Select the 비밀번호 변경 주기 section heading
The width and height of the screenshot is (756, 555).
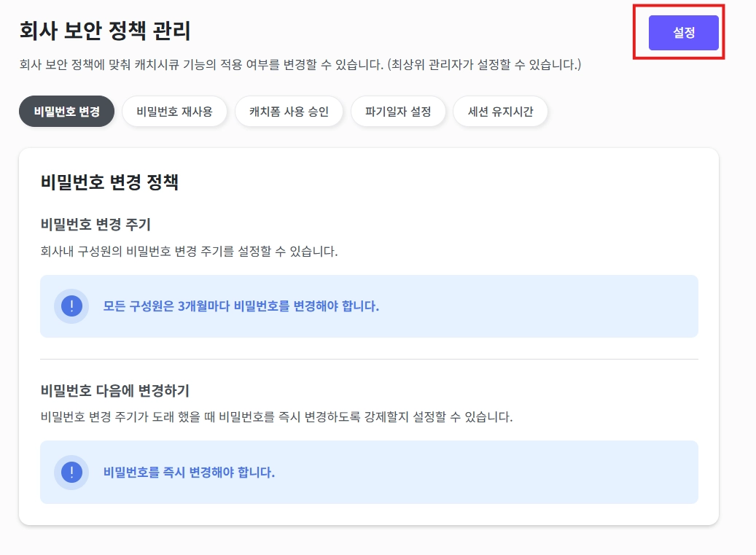point(96,224)
